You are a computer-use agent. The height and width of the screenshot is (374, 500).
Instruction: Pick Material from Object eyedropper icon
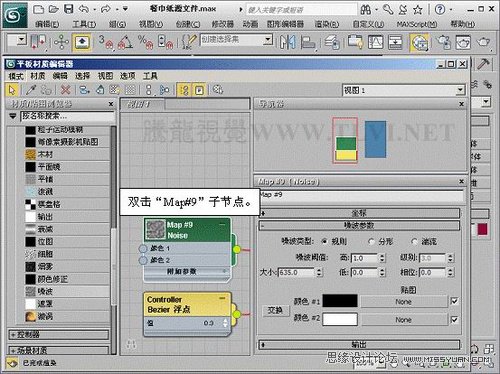pos(31,90)
